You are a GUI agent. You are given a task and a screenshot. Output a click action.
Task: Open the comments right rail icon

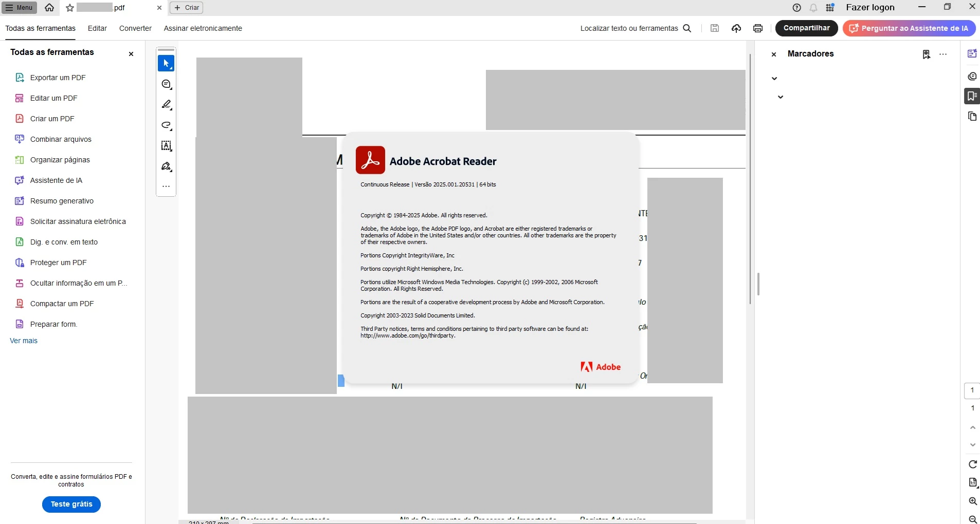point(972,76)
